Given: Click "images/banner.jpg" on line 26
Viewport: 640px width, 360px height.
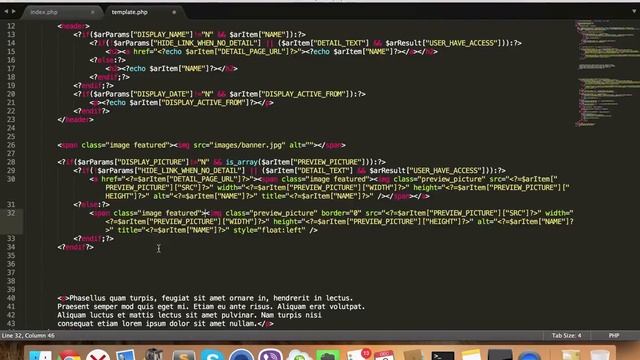Looking at the screenshot, I should point(249,145).
